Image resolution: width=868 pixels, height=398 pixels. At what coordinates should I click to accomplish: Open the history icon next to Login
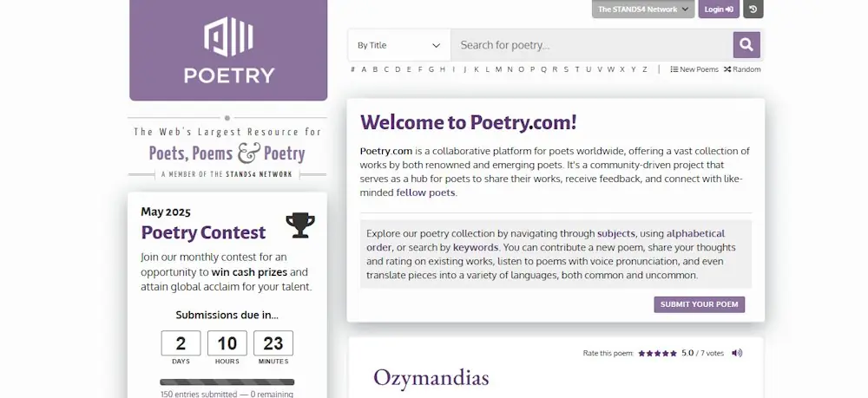753,9
